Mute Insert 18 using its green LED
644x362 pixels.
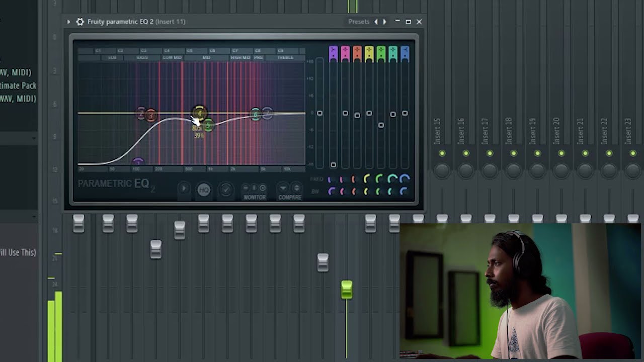click(x=513, y=153)
